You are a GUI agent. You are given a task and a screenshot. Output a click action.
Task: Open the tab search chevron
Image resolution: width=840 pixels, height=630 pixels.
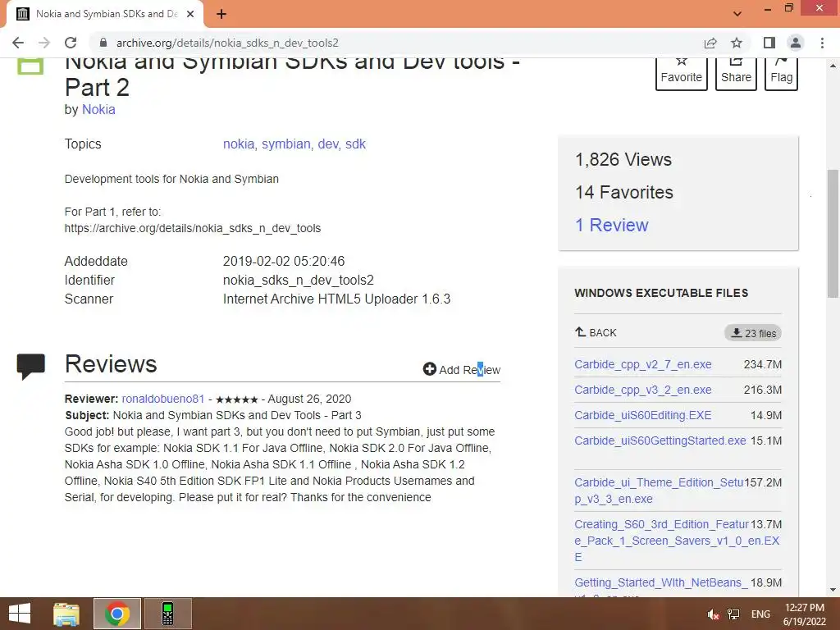(737, 14)
